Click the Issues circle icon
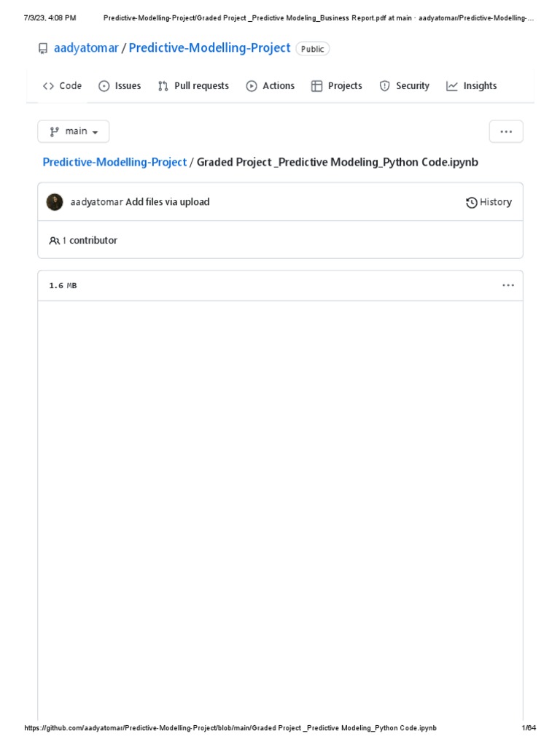The height and width of the screenshot is (747, 560). click(104, 86)
